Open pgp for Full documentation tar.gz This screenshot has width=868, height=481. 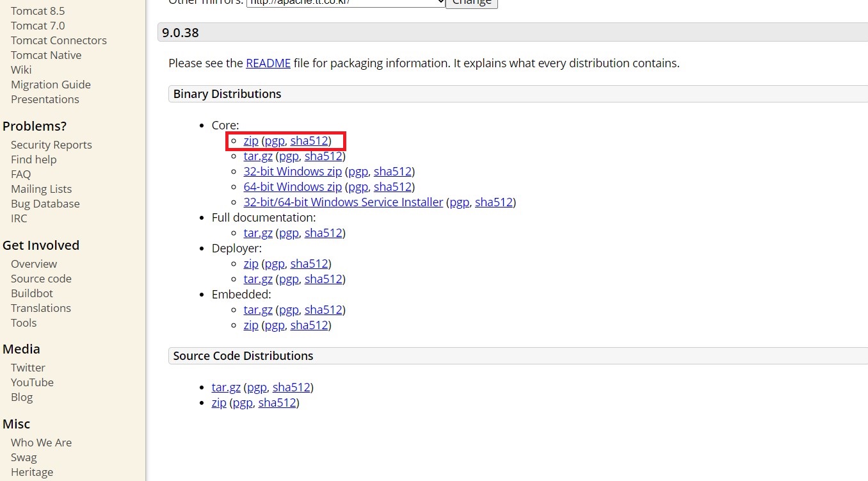289,233
